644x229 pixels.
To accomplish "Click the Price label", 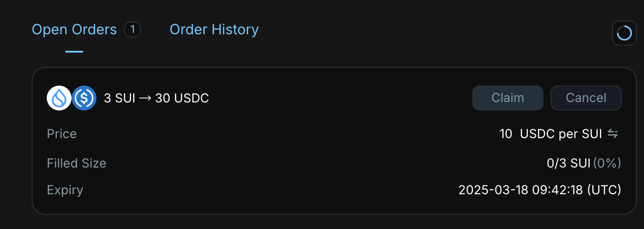I will coord(62,134).
